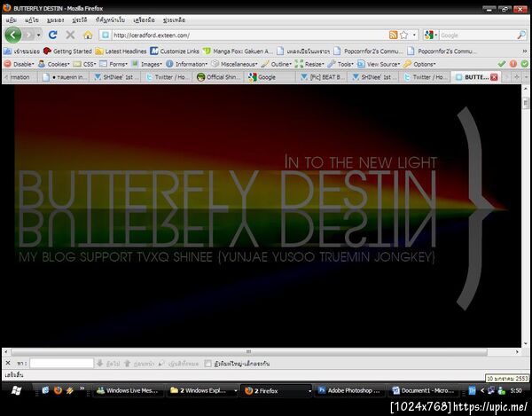Switch to the [Fic] BEAT B... tab
The height and width of the screenshot is (416, 532).
pos(323,77)
